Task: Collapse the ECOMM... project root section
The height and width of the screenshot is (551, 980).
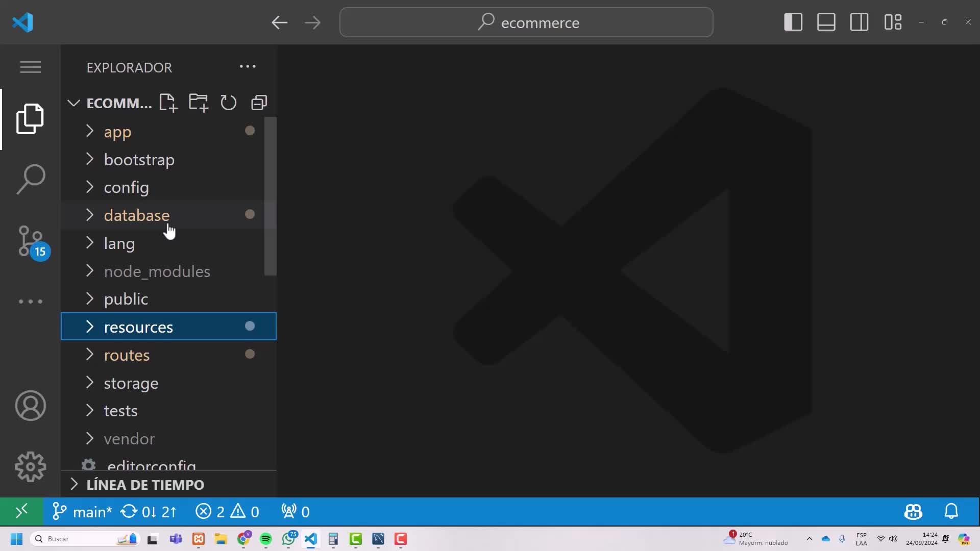Action: (73, 103)
